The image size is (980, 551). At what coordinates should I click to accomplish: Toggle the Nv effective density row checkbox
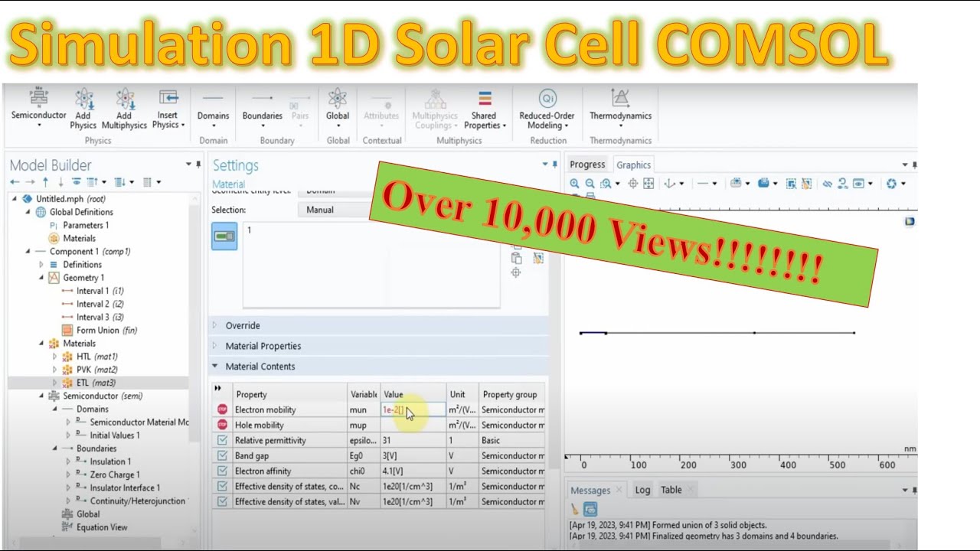click(x=222, y=501)
